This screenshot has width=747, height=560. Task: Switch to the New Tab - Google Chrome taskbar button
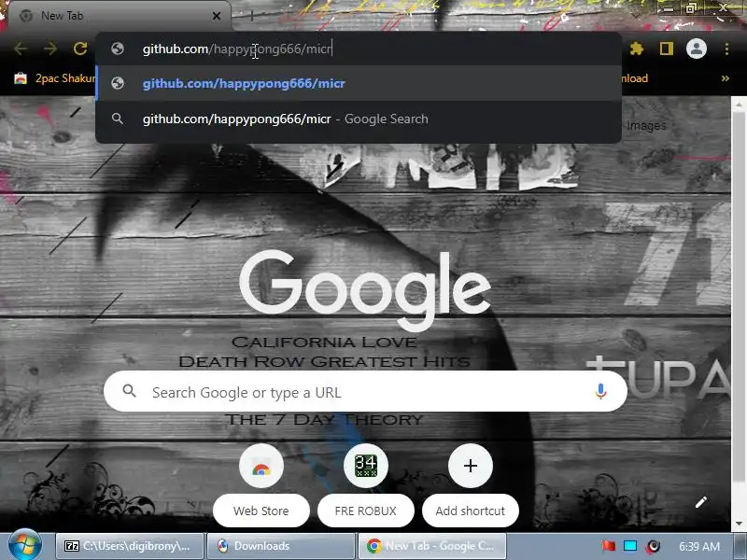(432, 546)
